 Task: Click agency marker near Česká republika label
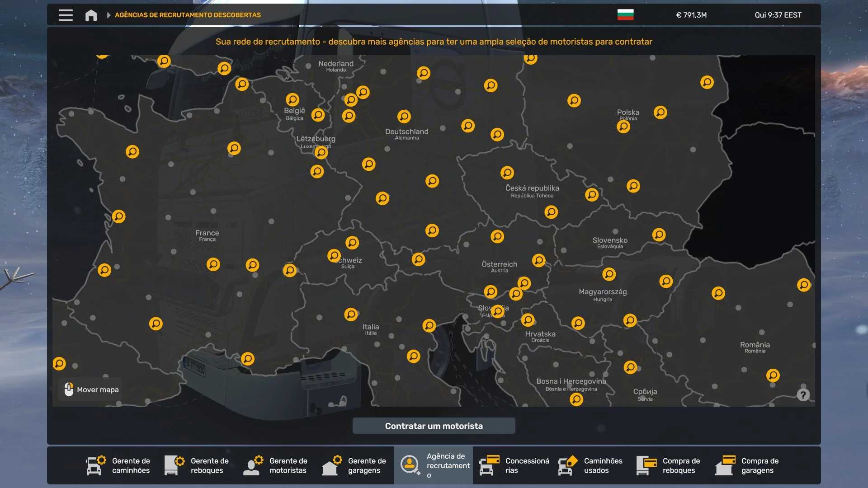pos(507,173)
